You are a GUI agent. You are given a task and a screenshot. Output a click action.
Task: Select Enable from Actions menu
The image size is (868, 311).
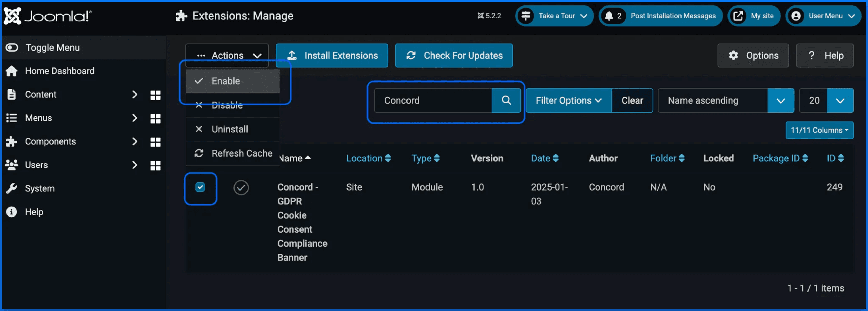click(x=226, y=81)
